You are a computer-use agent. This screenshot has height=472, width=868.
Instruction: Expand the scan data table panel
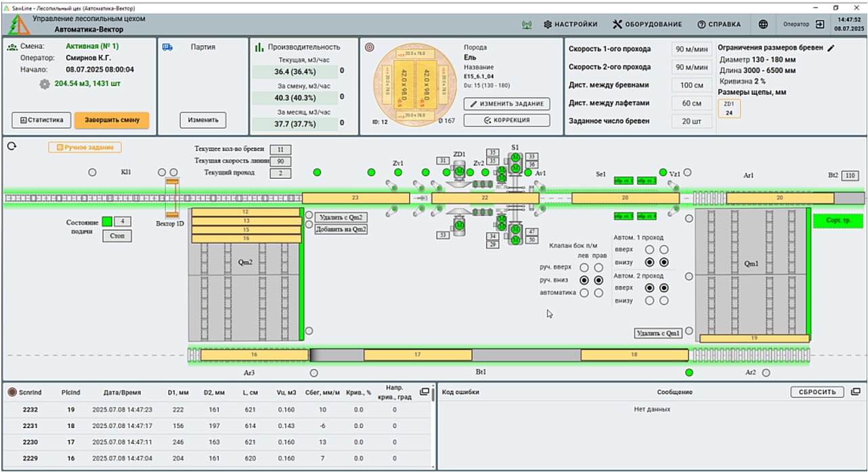coord(425,391)
